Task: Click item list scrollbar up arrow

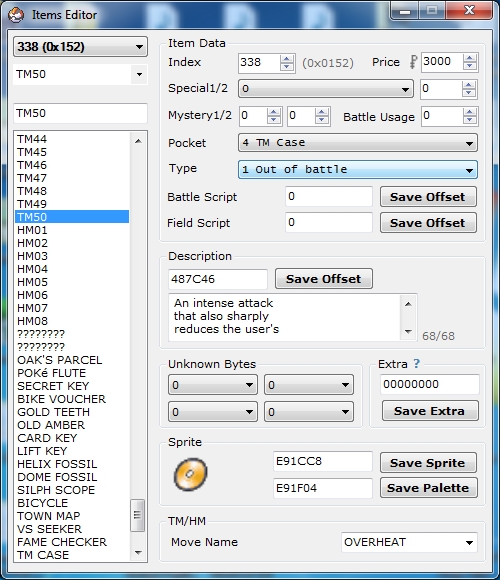Action: (138, 141)
